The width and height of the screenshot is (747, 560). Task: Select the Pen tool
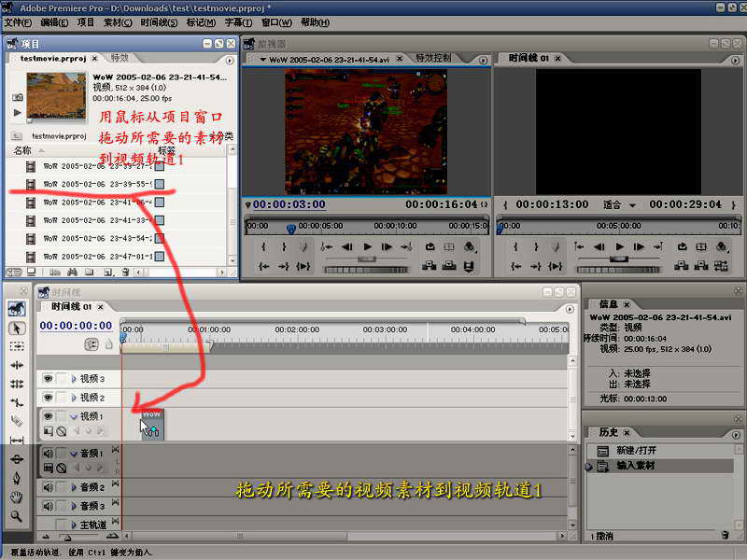[x=17, y=478]
